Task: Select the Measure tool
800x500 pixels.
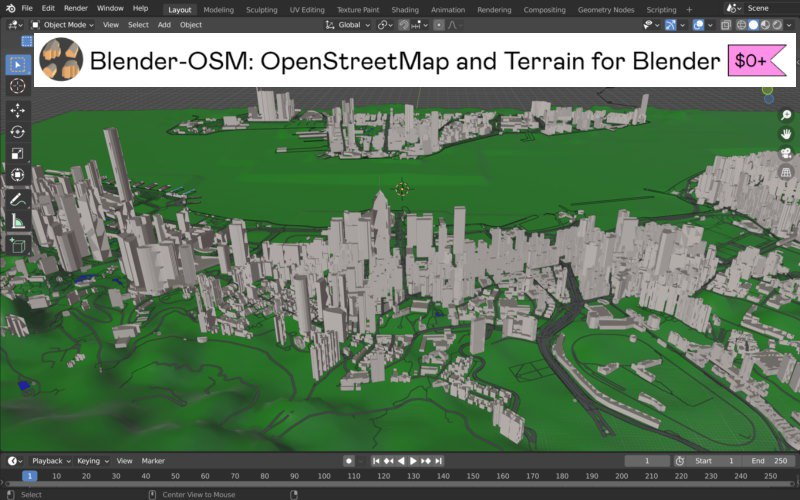Action: (18, 221)
